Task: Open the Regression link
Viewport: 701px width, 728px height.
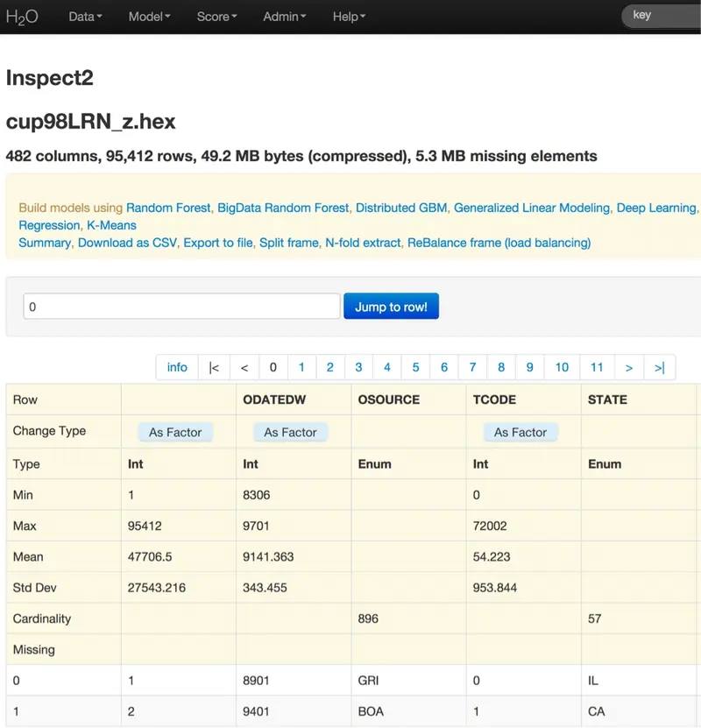Action: pos(49,225)
